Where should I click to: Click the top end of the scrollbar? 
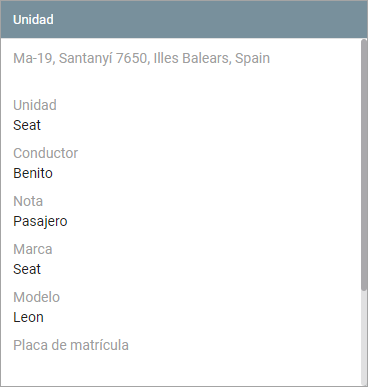tap(364, 42)
